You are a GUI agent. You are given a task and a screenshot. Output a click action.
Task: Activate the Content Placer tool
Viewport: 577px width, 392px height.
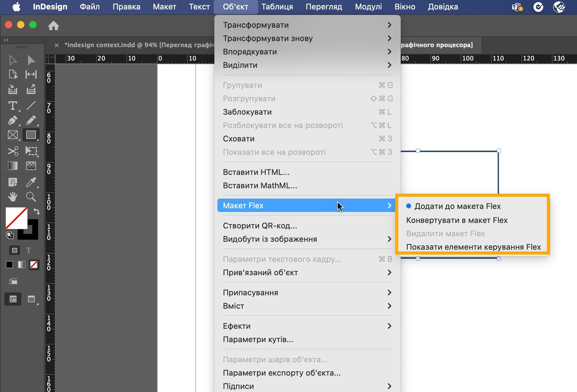pyautogui.click(x=31, y=89)
